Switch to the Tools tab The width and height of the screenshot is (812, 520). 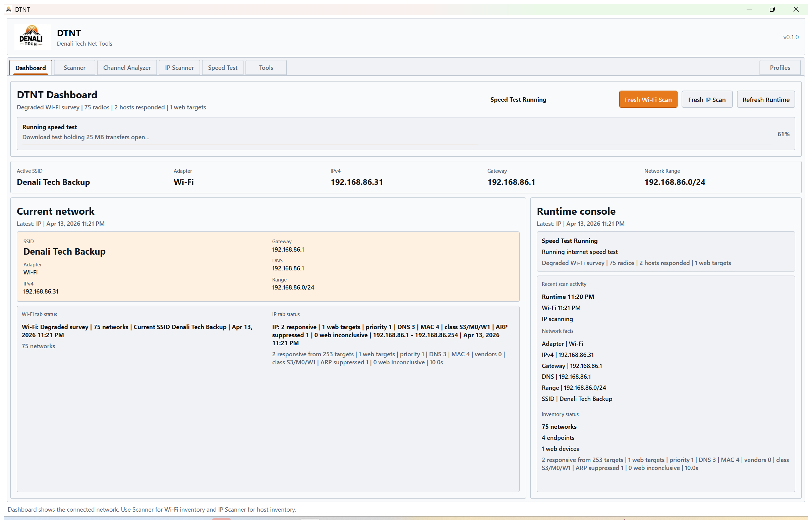266,67
